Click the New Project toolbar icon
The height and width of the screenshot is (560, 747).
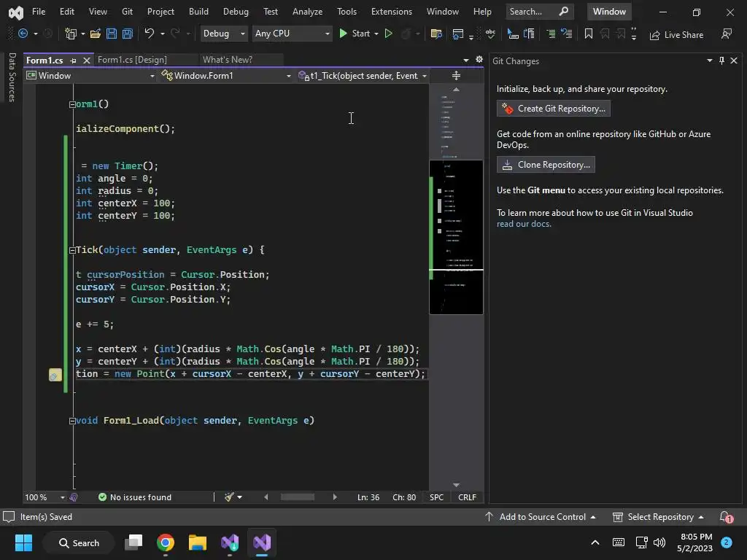(x=71, y=34)
